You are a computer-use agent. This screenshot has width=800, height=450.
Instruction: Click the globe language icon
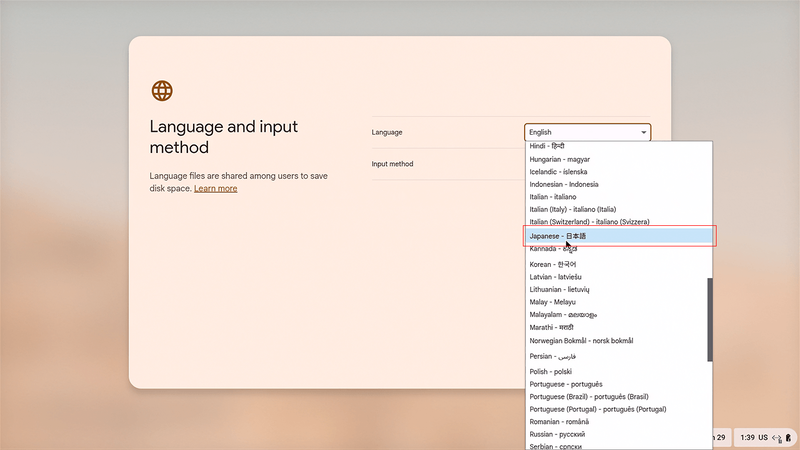(162, 91)
